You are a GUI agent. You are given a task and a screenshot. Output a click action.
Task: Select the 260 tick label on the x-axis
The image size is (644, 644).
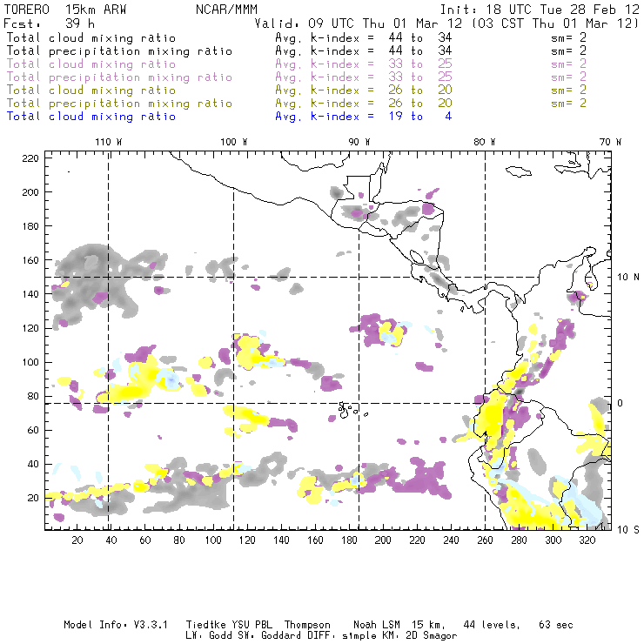(x=485, y=540)
